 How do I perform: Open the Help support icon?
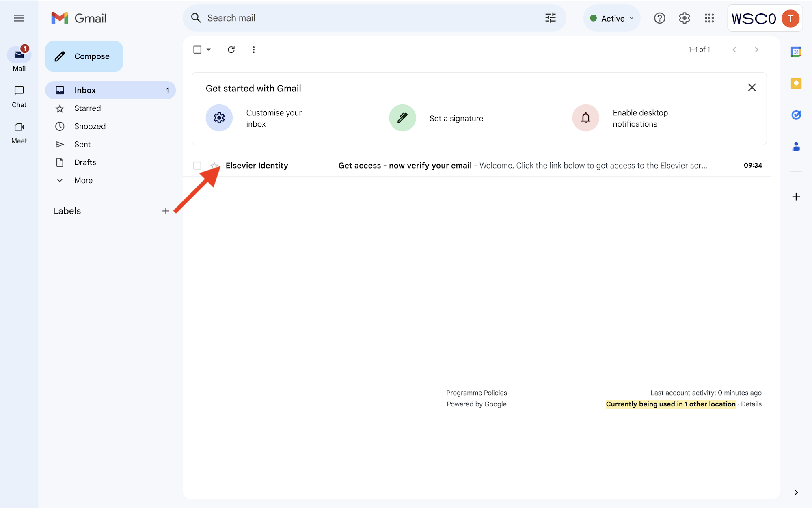[659, 18]
